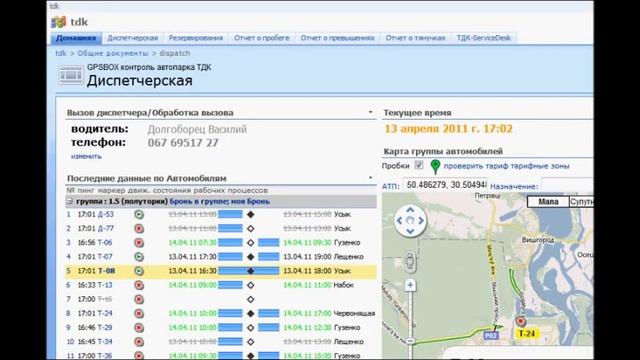The image size is (640, 360).
Task: Collapse the Последние данные по Автомобилям section arrow
Action: click(371, 178)
